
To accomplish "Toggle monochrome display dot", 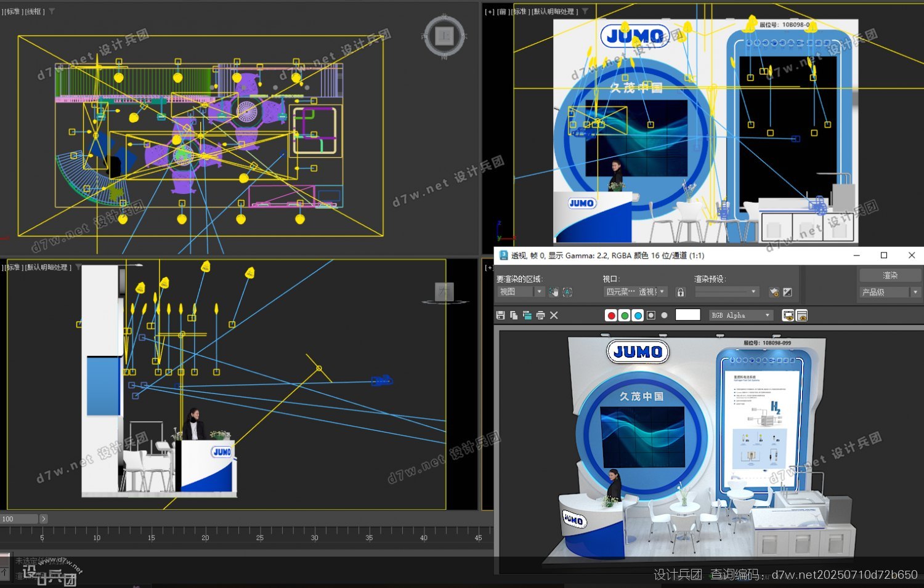I will pos(664,315).
